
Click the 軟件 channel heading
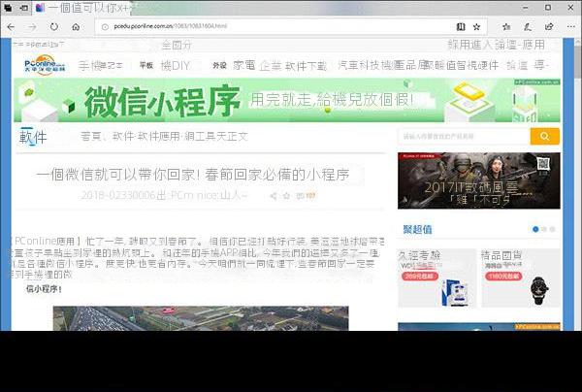33,137
